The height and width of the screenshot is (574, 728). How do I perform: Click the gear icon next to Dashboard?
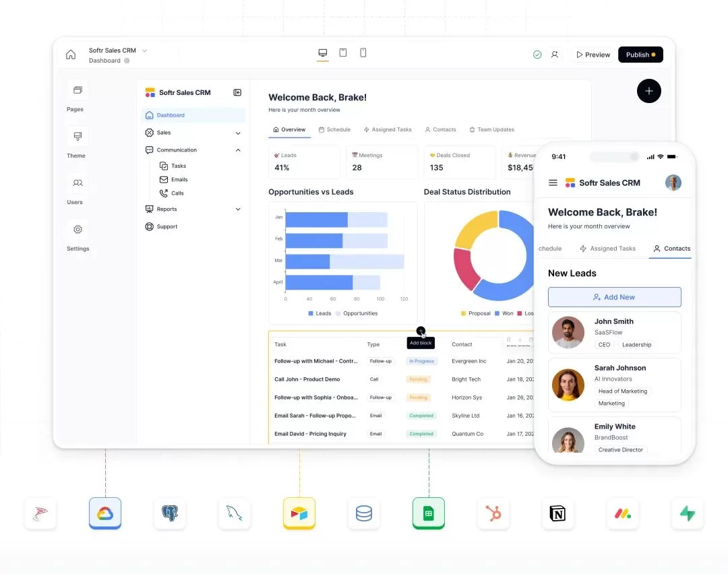[x=127, y=61]
